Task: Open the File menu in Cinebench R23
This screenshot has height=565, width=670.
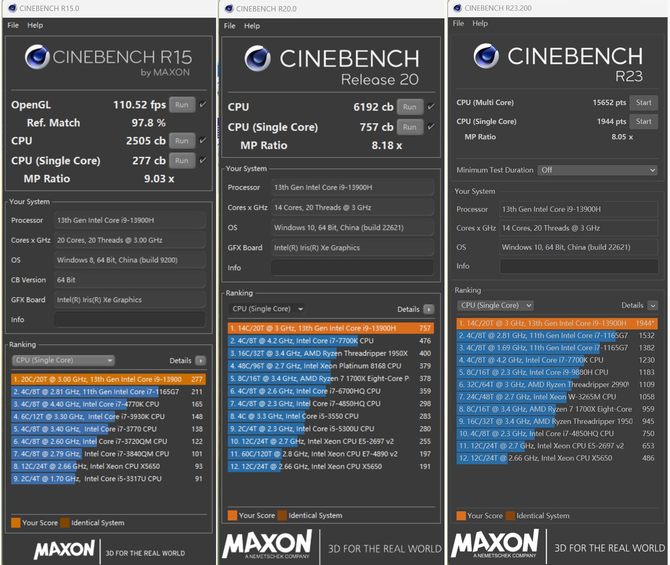Action: [x=458, y=23]
